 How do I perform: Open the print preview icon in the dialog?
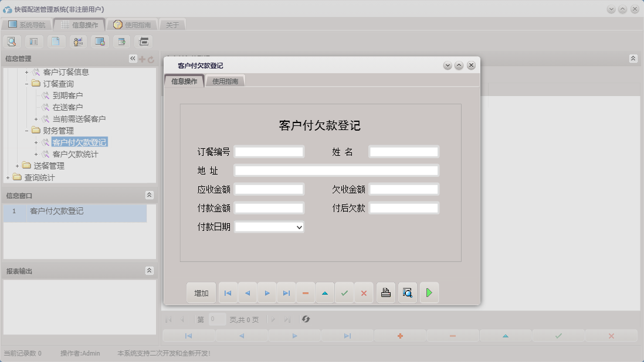[407, 292]
